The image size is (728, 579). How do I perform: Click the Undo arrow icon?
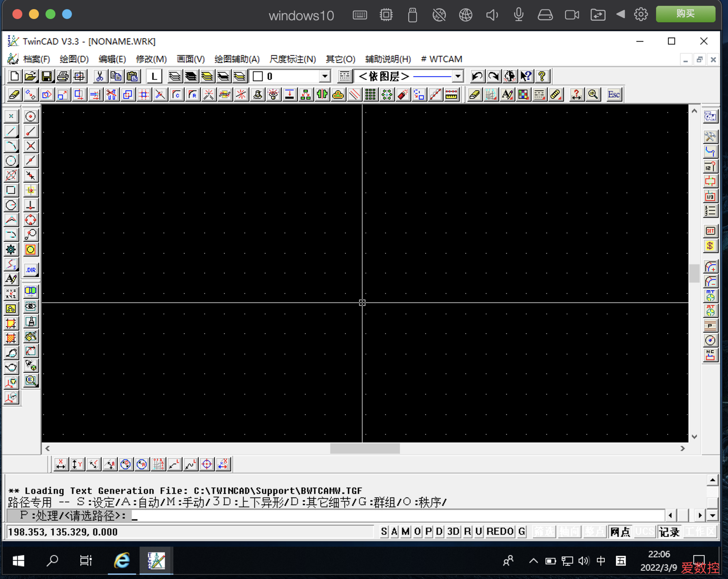click(477, 77)
